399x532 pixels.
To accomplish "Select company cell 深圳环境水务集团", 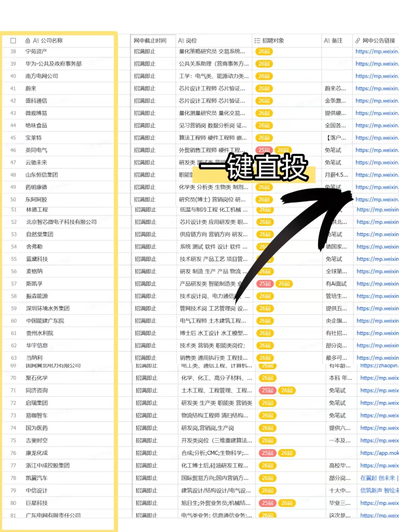I will tap(48, 308).
